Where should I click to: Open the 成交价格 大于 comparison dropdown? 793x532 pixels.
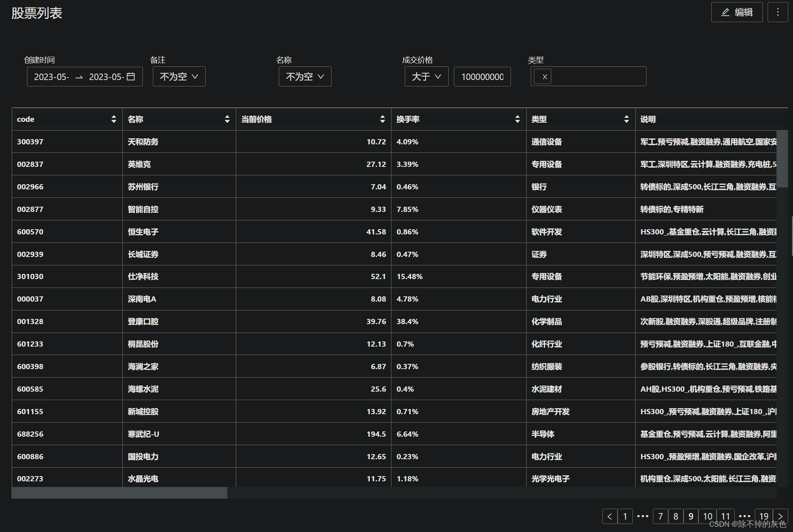click(426, 76)
